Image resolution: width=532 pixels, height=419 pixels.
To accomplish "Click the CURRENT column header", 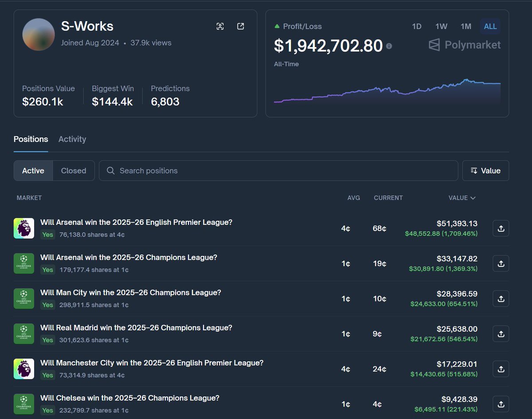I will [x=388, y=198].
